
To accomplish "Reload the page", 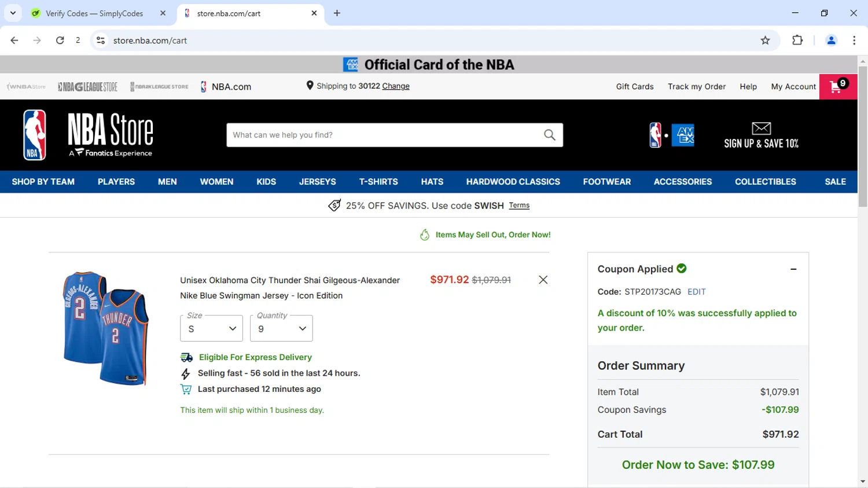I will pos(60,41).
